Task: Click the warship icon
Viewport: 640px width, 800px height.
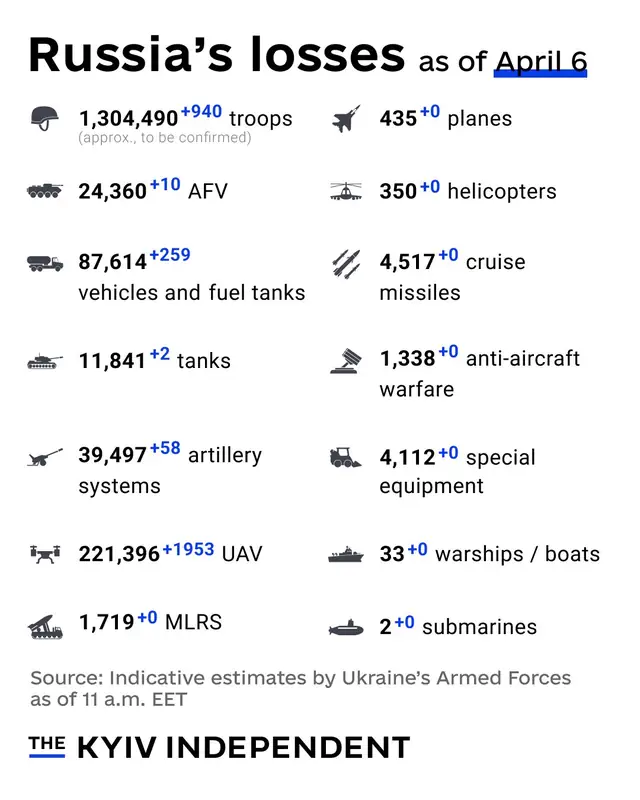Action: [346, 554]
